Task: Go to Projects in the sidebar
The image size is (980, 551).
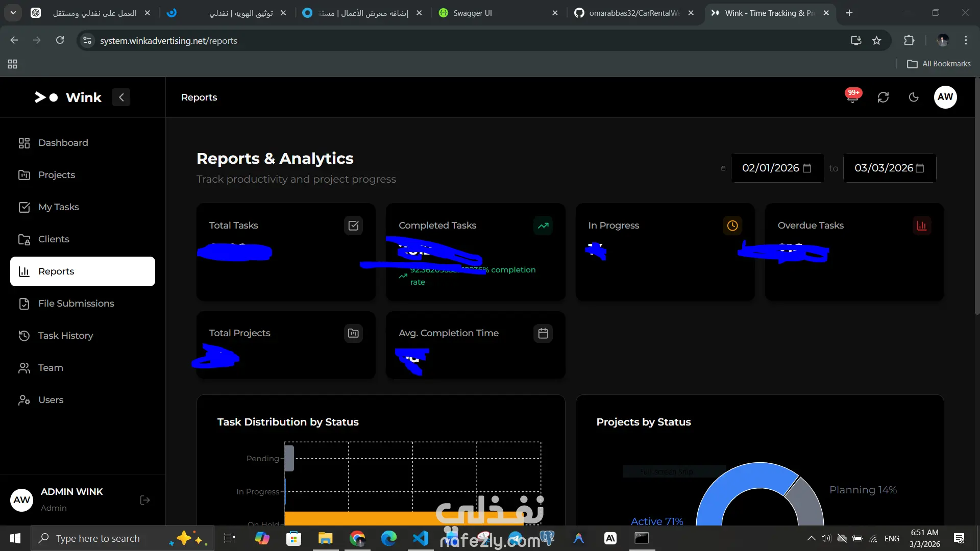Action: [56, 175]
